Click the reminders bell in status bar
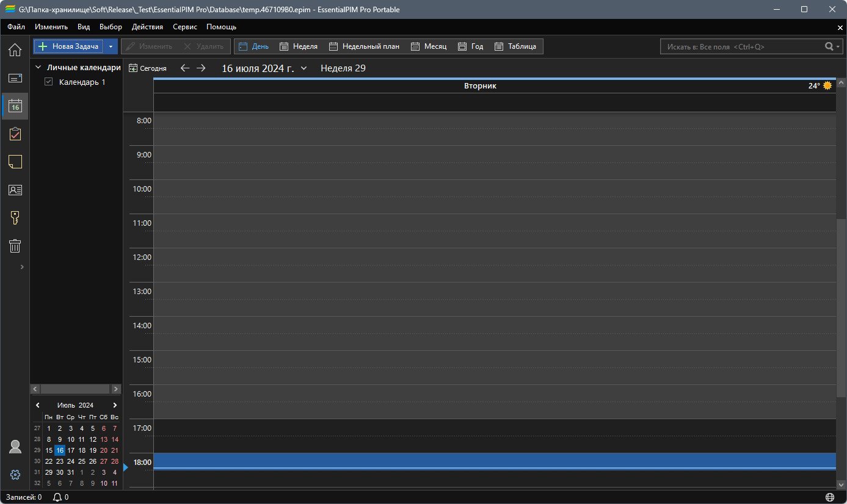 57,497
